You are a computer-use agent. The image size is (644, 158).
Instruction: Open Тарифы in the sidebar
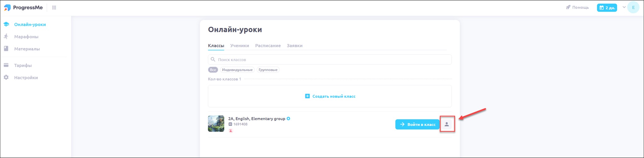coord(23,65)
